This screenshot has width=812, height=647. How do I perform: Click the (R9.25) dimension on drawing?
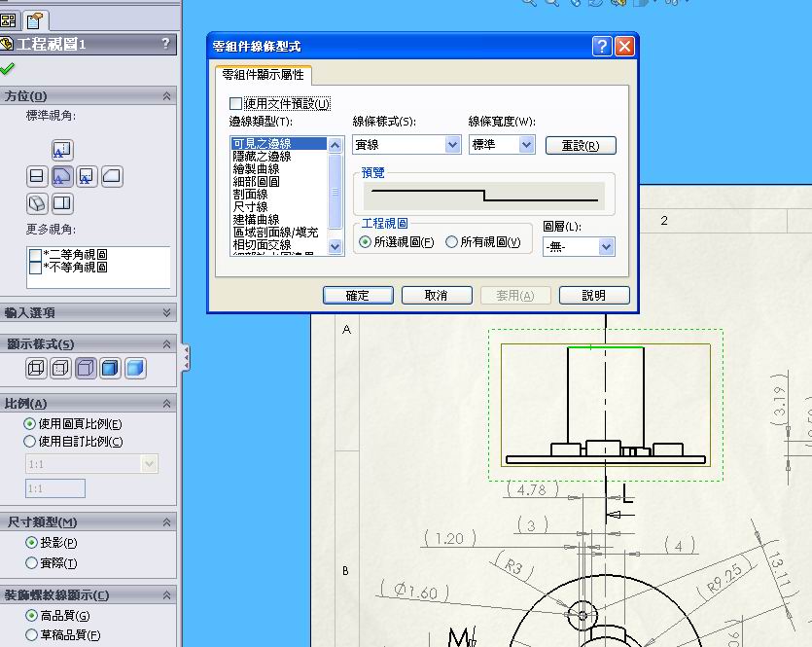(725, 578)
